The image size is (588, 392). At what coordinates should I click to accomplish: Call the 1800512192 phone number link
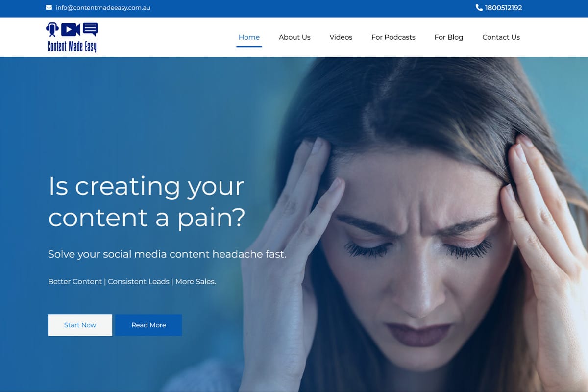tap(503, 8)
